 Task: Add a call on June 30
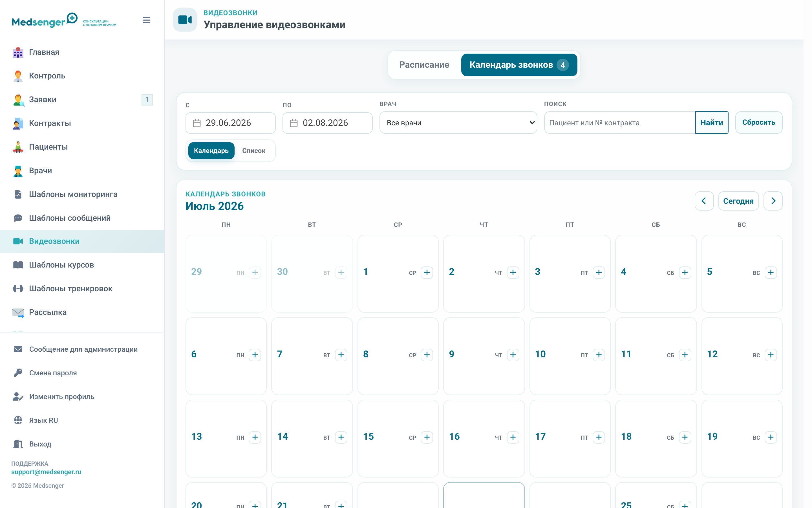(341, 272)
